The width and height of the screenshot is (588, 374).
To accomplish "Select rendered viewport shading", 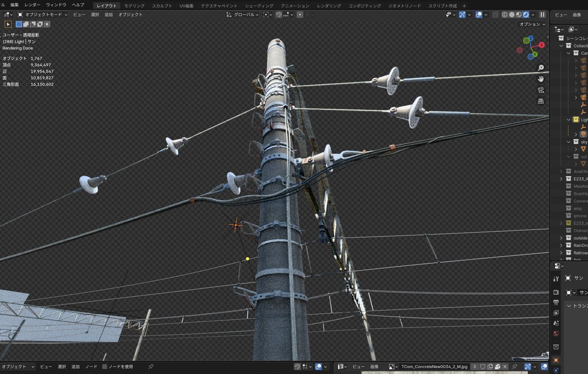I will pyautogui.click(x=526, y=15).
